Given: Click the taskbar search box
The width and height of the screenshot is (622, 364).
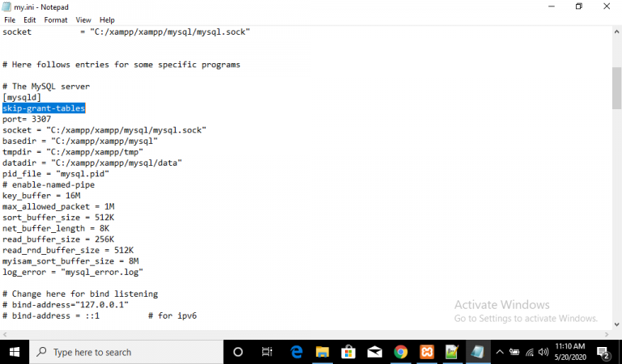Looking at the screenshot, I should (126, 352).
